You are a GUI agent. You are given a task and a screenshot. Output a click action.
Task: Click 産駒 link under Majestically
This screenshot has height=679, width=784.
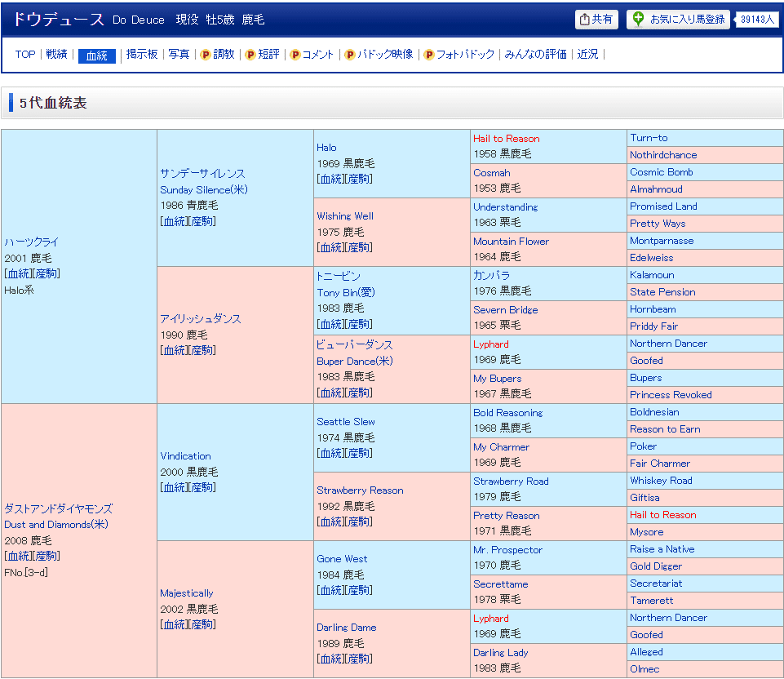(202, 624)
